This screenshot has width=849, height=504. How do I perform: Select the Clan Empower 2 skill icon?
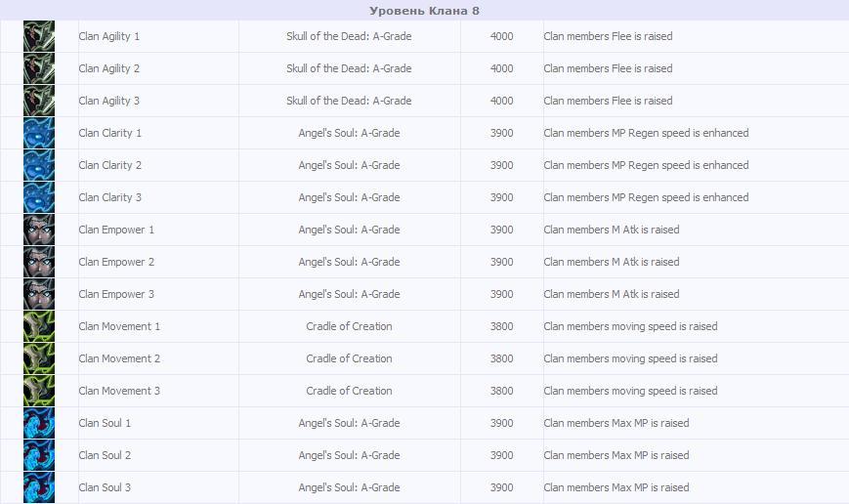pyautogui.click(x=39, y=263)
